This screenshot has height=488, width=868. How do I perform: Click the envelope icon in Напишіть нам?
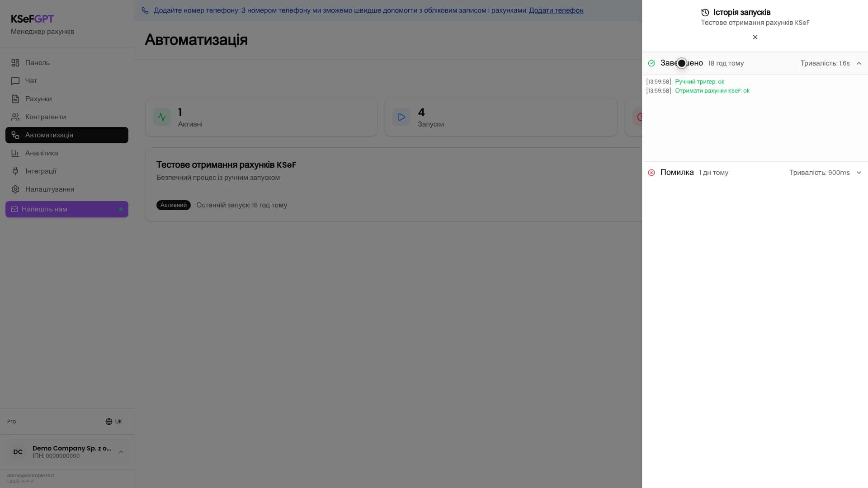tap(14, 209)
